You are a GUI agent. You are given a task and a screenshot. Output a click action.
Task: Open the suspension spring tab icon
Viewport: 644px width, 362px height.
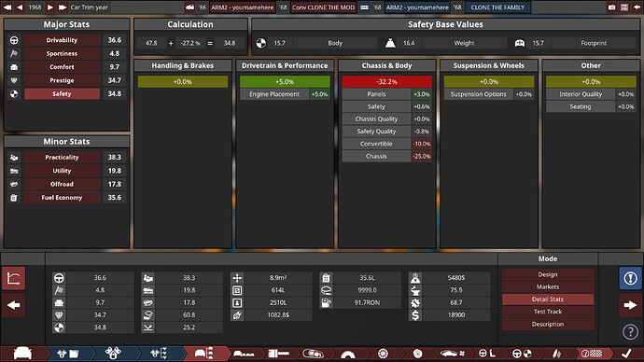(x=556, y=354)
